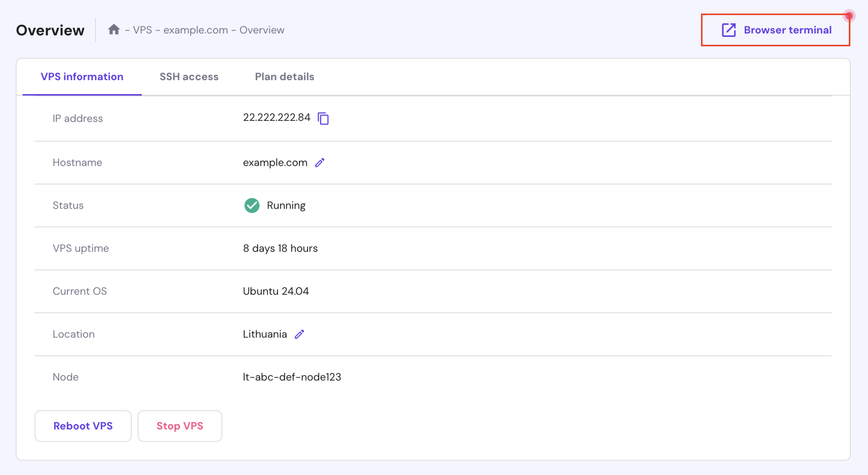Copy the IP address with the copy icon
The height and width of the screenshot is (475, 868).
pyautogui.click(x=323, y=118)
